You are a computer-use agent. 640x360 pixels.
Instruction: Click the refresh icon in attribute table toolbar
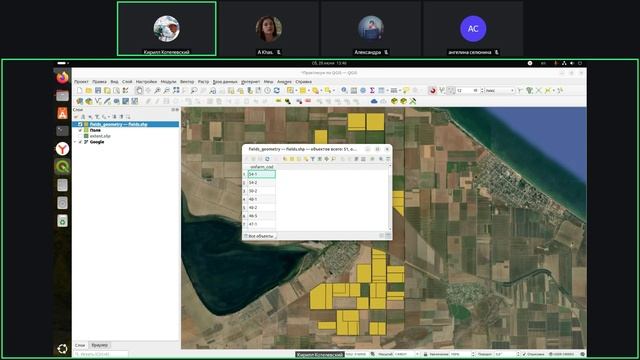click(x=267, y=159)
